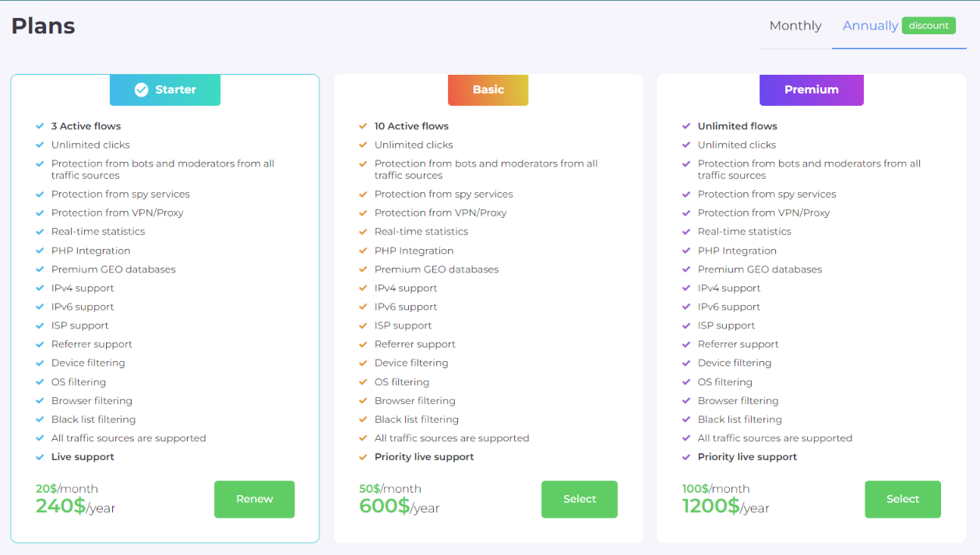
Task: Click the checkmark beside Starter's Live support
Action: (x=40, y=457)
